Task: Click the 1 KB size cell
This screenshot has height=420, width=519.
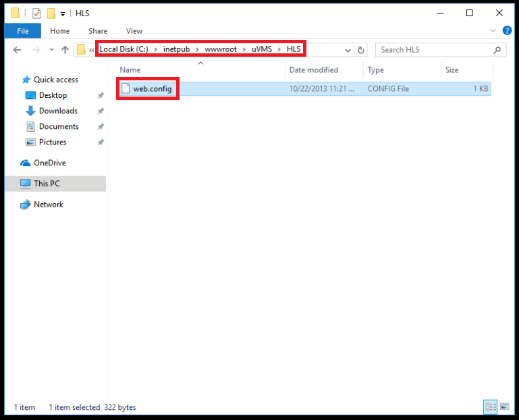Action: pyautogui.click(x=481, y=88)
